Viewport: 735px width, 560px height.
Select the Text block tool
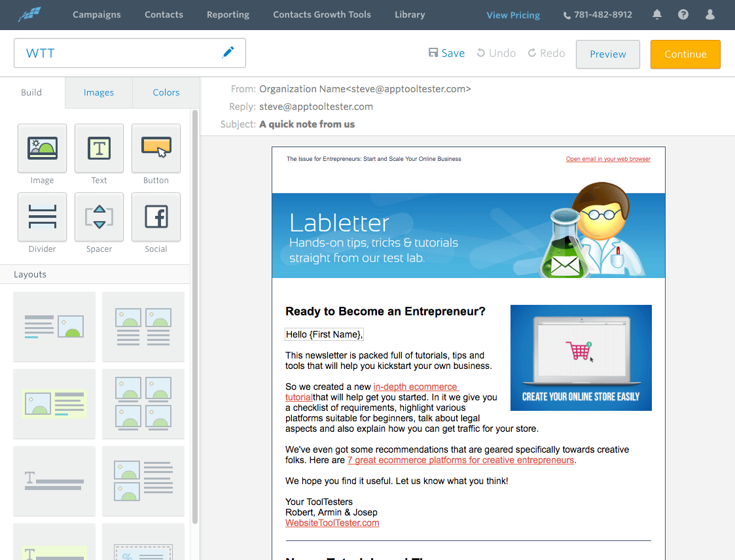99,148
